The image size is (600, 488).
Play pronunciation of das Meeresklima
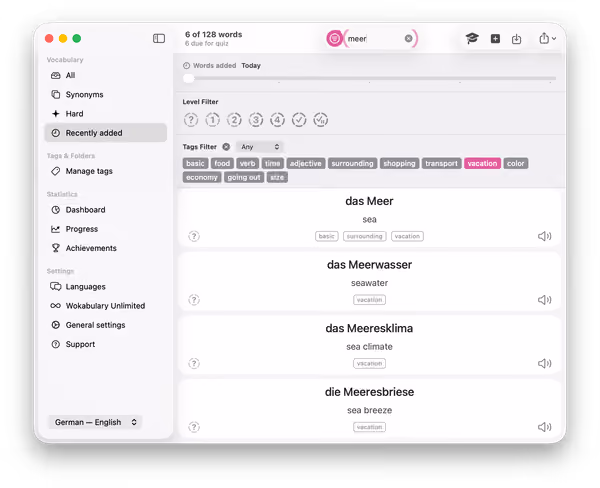pos(544,363)
